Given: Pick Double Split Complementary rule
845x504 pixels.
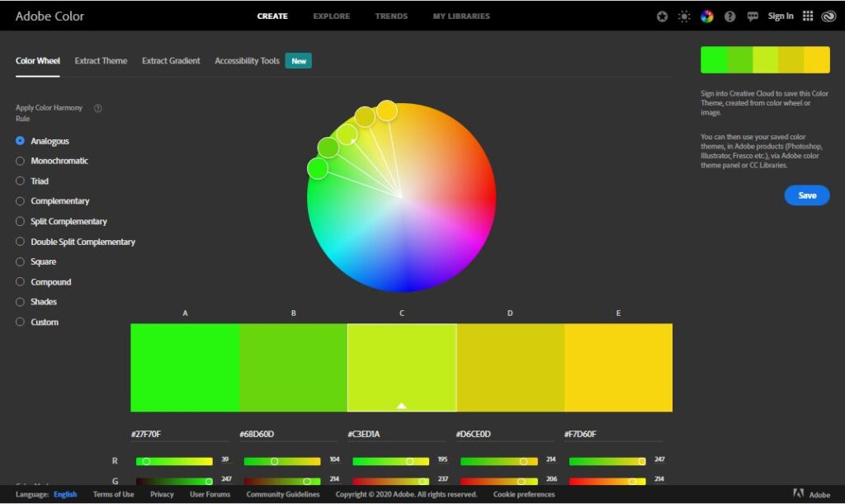Looking at the screenshot, I should coord(75,242).
